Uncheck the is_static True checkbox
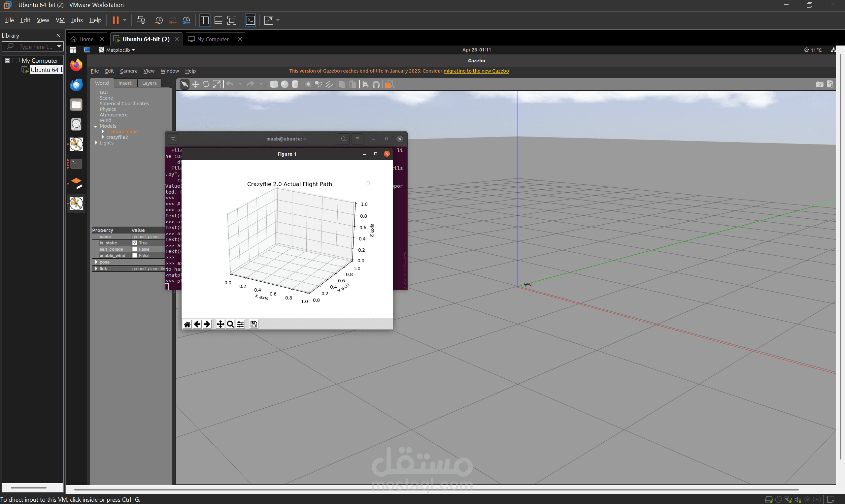The width and height of the screenshot is (845, 504). point(135,243)
